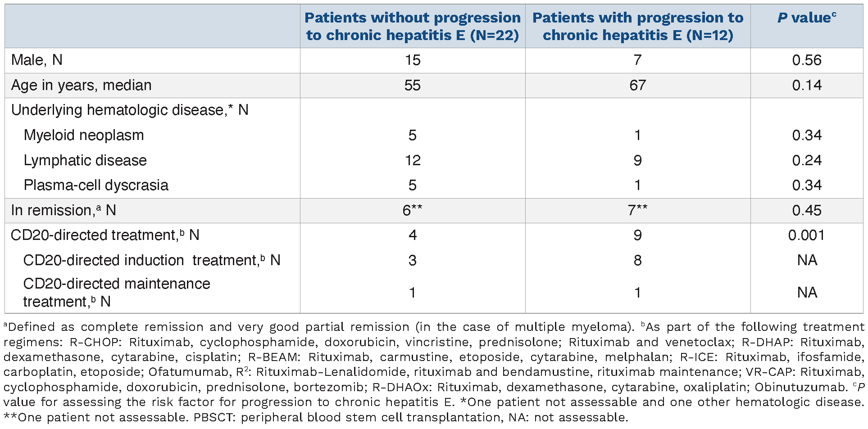Screen dimensions: 868x429
Task: Click the "Plasma-cell dyscrasia" row label
Action: pyautogui.click(x=96, y=185)
